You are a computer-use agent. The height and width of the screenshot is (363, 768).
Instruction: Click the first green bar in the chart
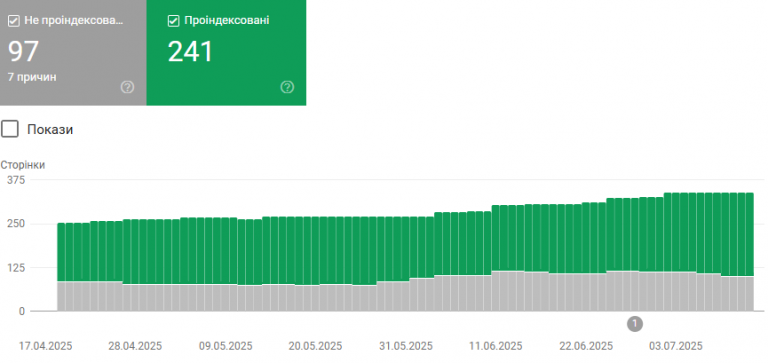[61, 252]
